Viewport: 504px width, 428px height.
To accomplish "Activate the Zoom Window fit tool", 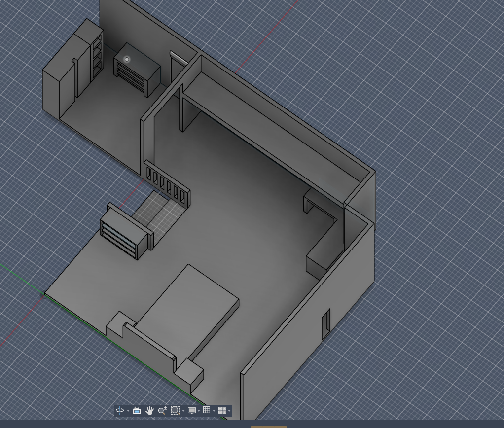I will (x=175, y=410).
